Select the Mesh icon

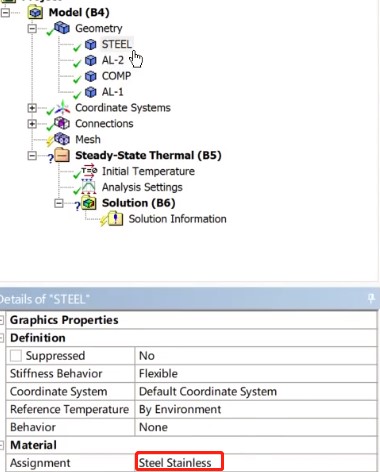click(62, 139)
